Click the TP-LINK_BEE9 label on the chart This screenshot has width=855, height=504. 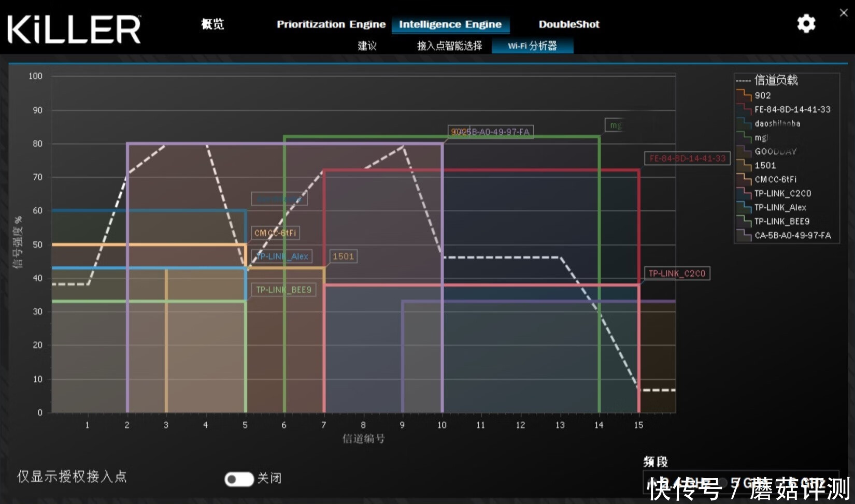pyautogui.click(x=283, y=290)
